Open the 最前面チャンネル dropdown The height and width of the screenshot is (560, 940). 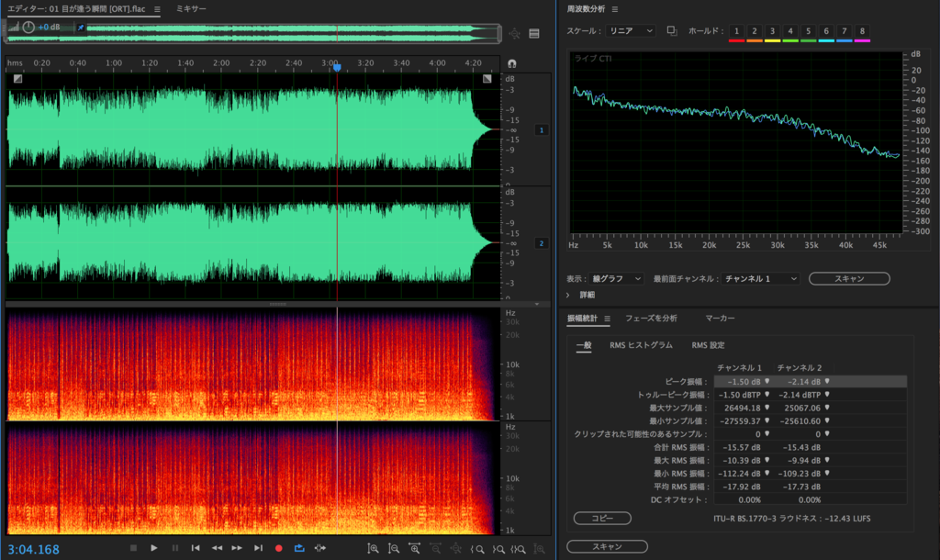coord(760,279)
